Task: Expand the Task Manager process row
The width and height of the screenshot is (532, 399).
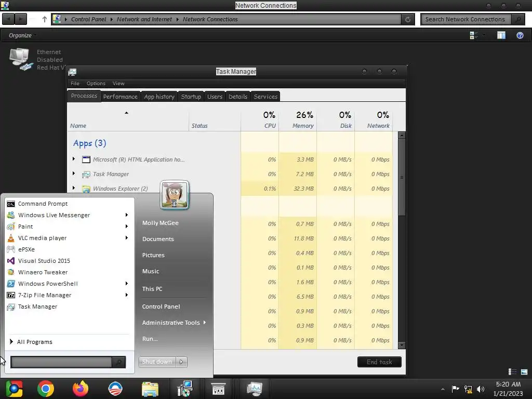Action: tap(74, 174)
